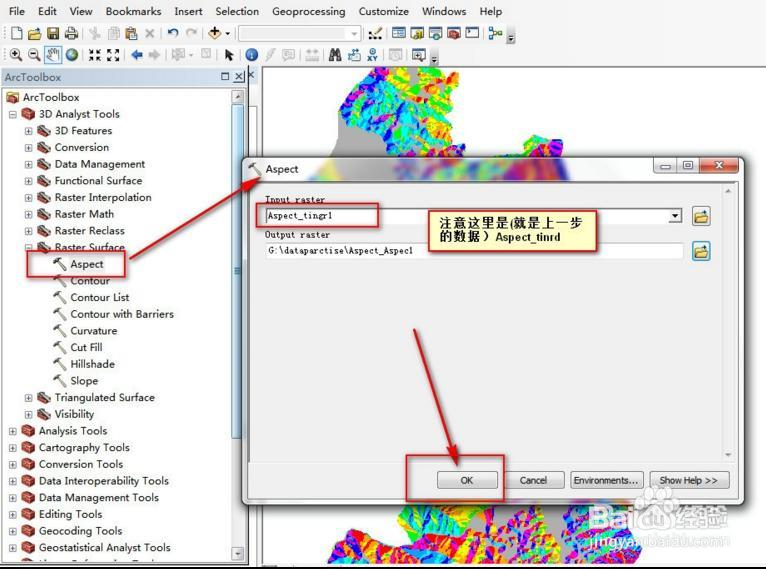Click Fixed Zoom In arrows
This screenshot has width=766, height=569.
point(95,55)
